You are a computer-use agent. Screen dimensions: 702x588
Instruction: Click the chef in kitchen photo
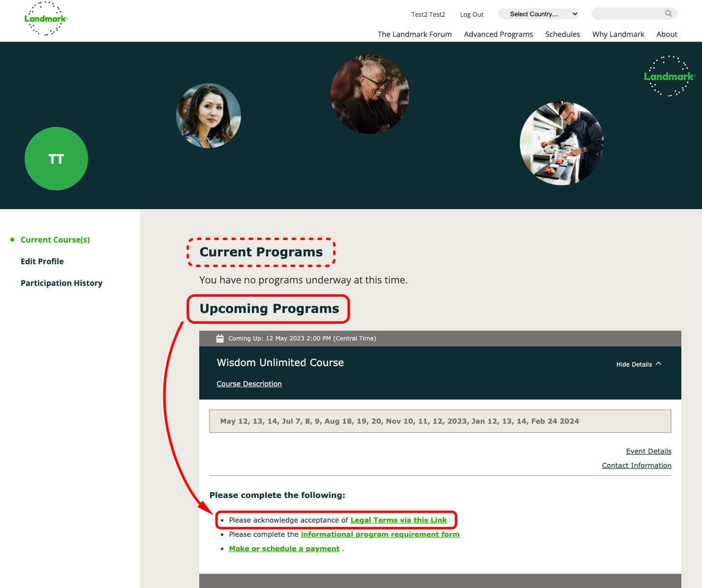pos(562,143)
